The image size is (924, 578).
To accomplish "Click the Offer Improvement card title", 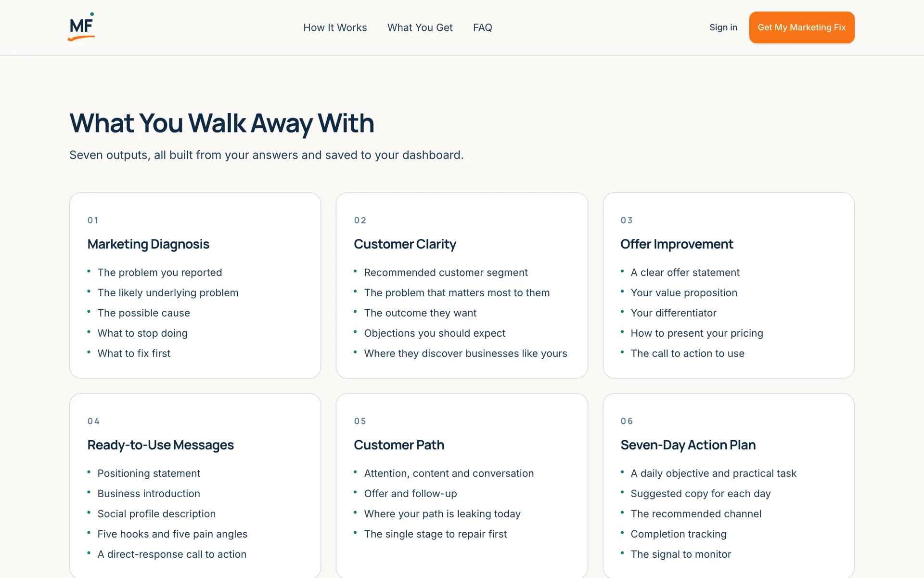I will [x=677, y=244].
